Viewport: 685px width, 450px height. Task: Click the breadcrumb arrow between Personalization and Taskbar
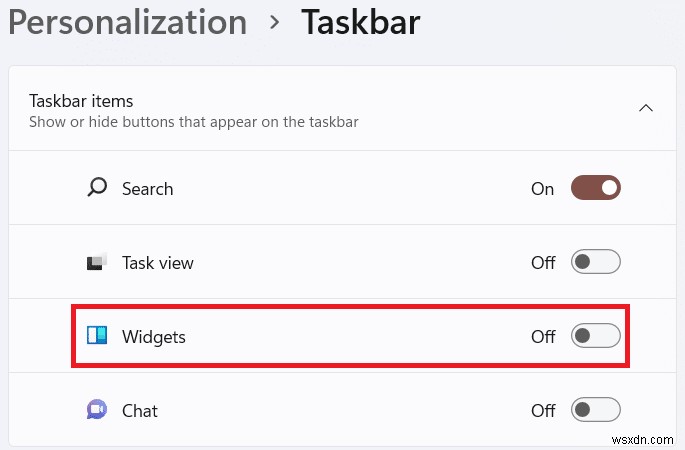pos(274,23)
